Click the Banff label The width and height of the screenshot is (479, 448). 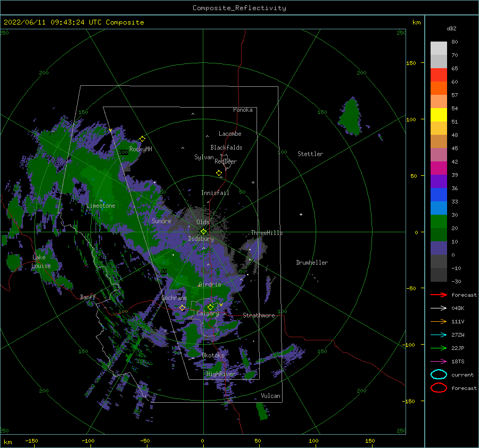point(88,297)
